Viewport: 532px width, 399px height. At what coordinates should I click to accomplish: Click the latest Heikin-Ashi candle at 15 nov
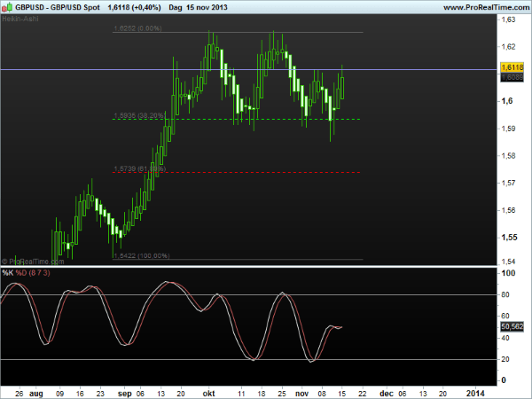click(342, 88)
